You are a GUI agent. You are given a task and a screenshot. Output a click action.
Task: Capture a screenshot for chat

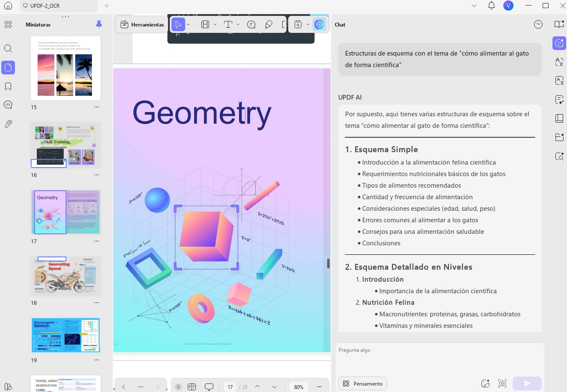coord(502,383)
